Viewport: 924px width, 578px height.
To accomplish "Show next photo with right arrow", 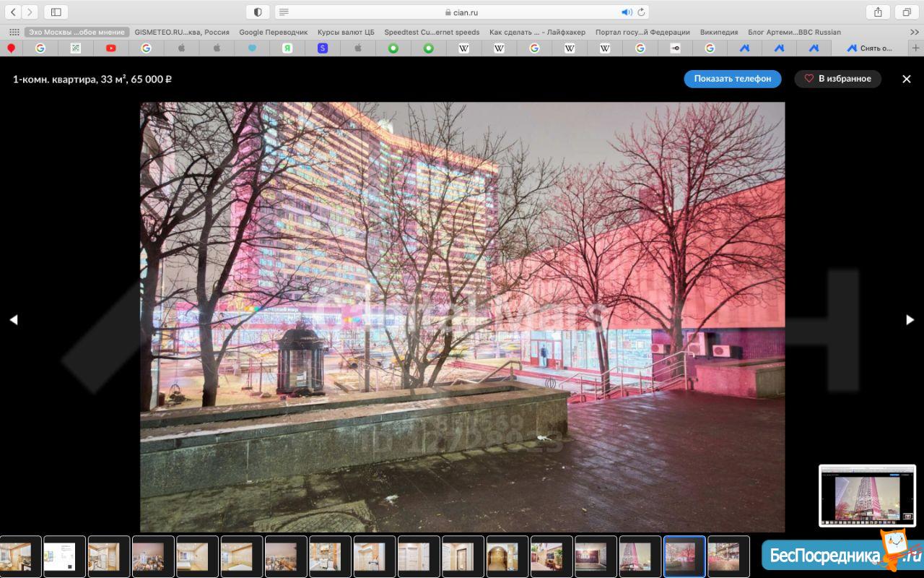I will point(910,319).
